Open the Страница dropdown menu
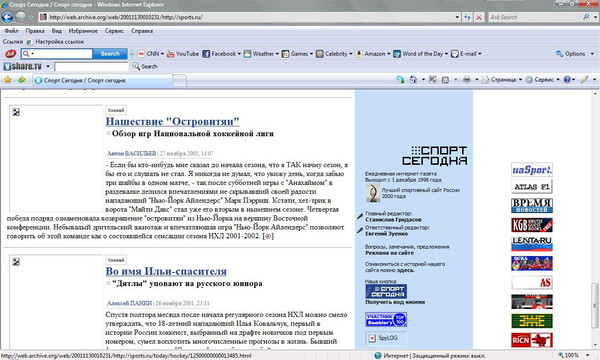 click(x=501, y=80)
